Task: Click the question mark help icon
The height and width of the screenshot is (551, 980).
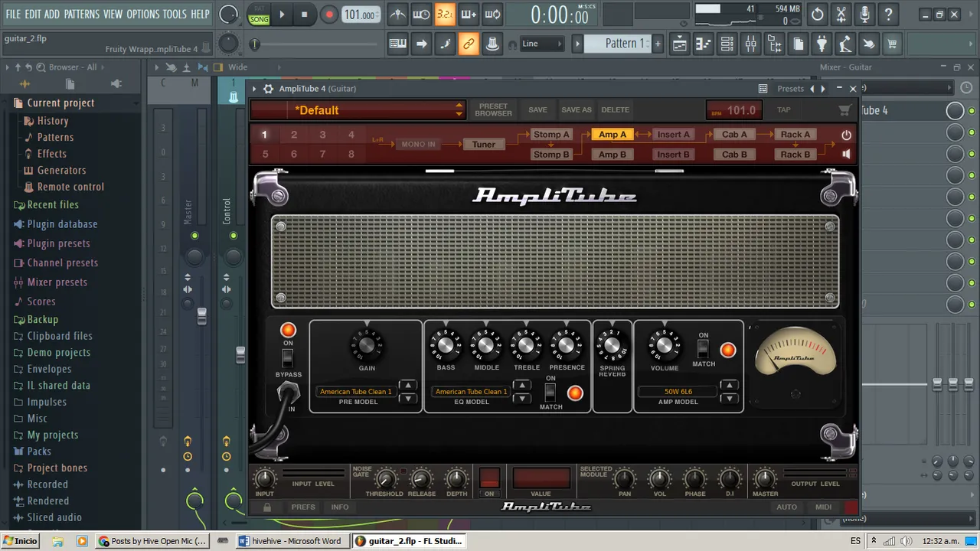Action: 888,15
